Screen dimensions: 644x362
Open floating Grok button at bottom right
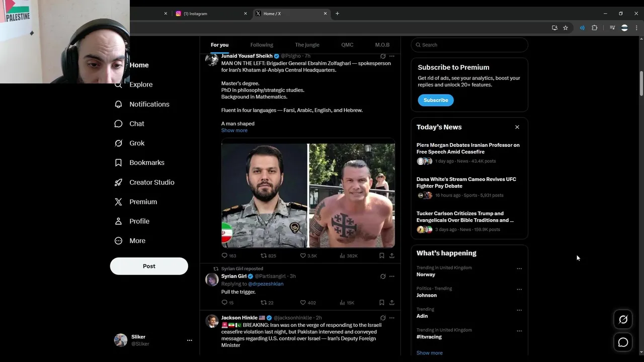pos(623,319)
